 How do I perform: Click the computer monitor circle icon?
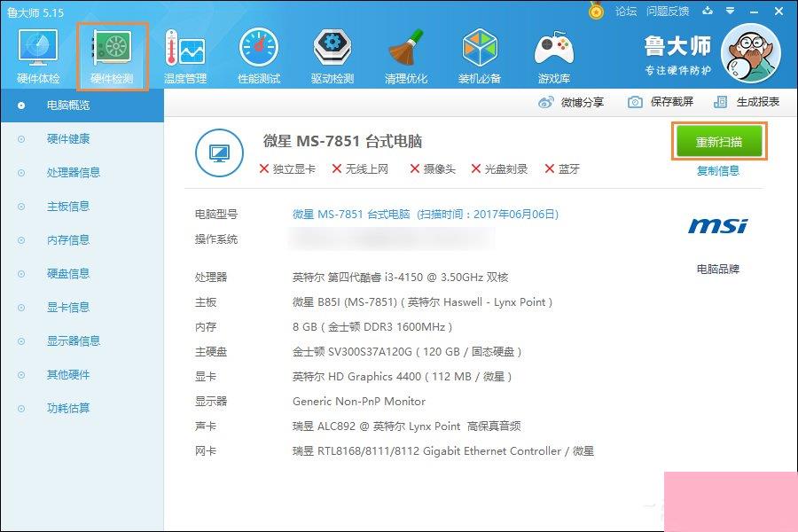[219, 153]
